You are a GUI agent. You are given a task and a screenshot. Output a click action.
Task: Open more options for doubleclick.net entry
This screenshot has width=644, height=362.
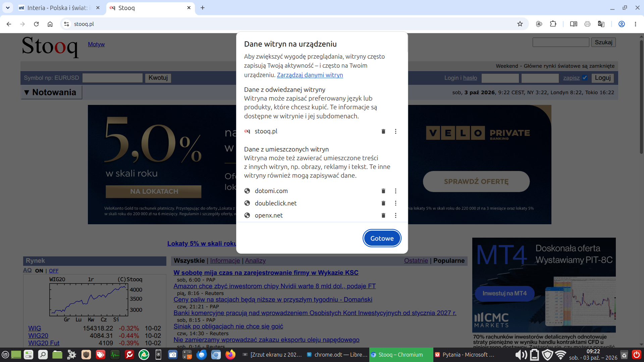pyautogui.click(x=396, y=203)
